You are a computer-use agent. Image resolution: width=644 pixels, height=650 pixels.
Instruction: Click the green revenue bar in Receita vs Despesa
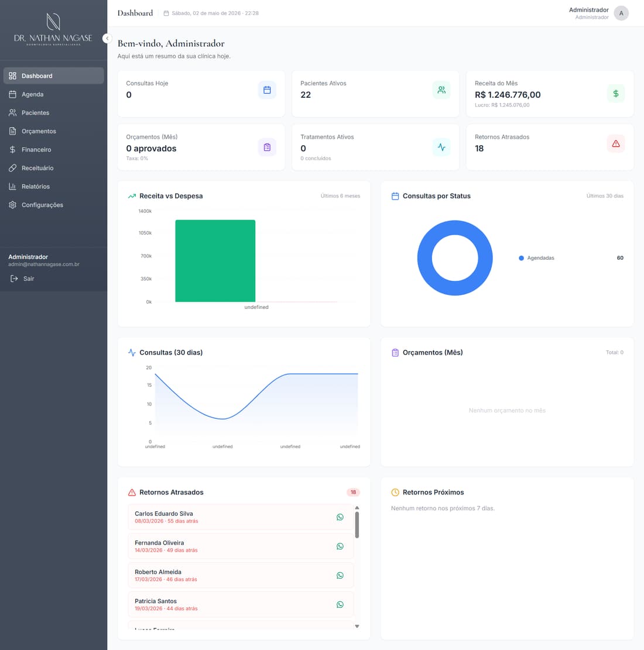(215, 261)
